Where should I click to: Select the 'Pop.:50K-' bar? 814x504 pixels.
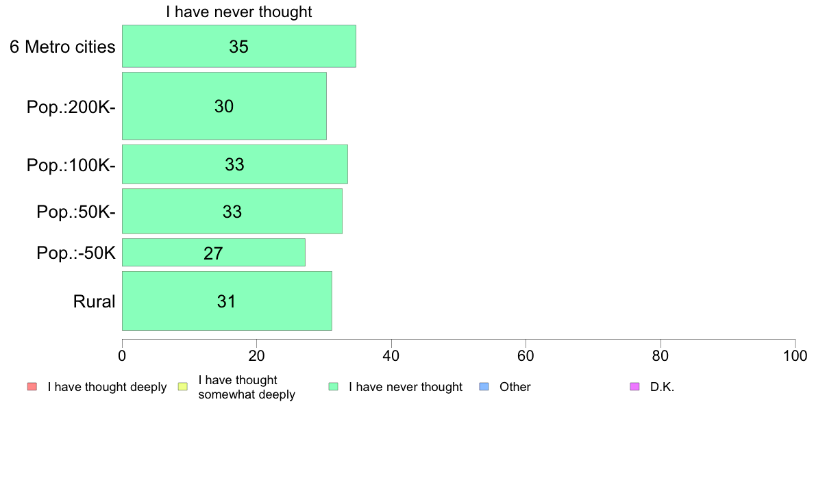(232, 211)
